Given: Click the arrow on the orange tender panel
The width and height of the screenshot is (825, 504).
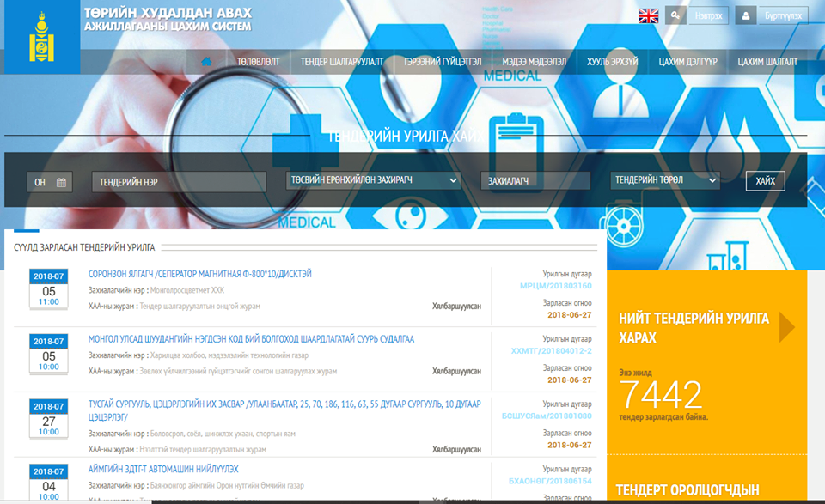Looking at the screenshot, I should pos(786,327).
